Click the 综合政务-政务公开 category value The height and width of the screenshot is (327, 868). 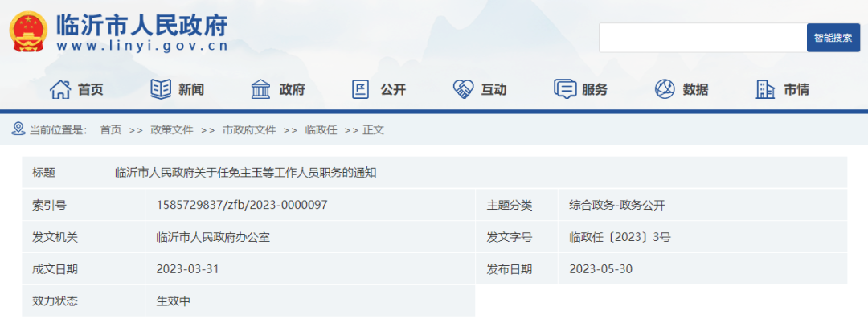pos(617,205)
